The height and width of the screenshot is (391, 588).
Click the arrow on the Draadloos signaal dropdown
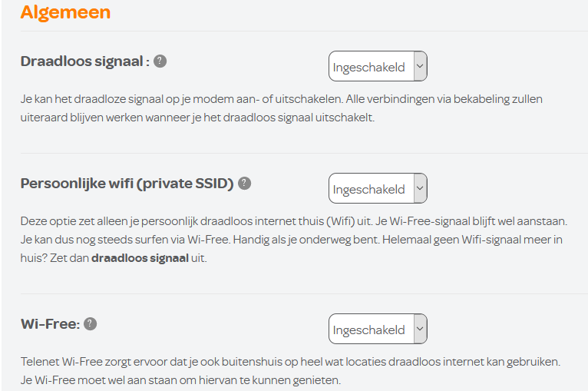click(419, 67)
